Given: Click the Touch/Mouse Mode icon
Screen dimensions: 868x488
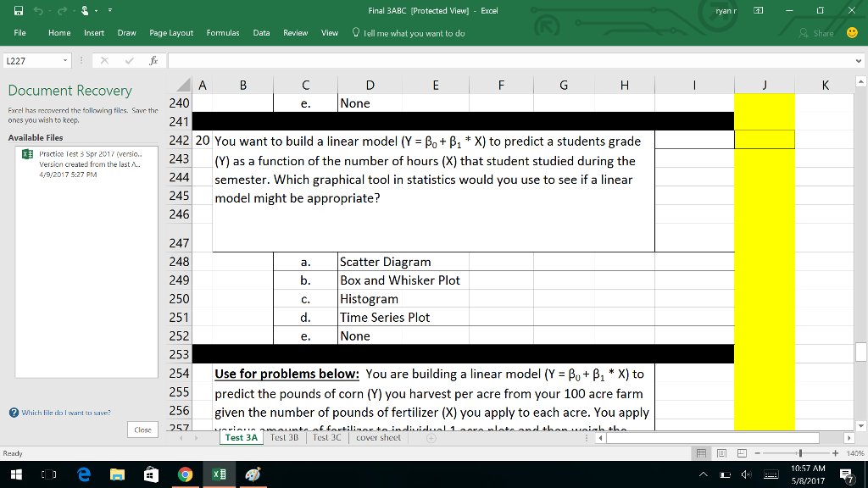Looking at the screenshot, I should coord(83,10).
